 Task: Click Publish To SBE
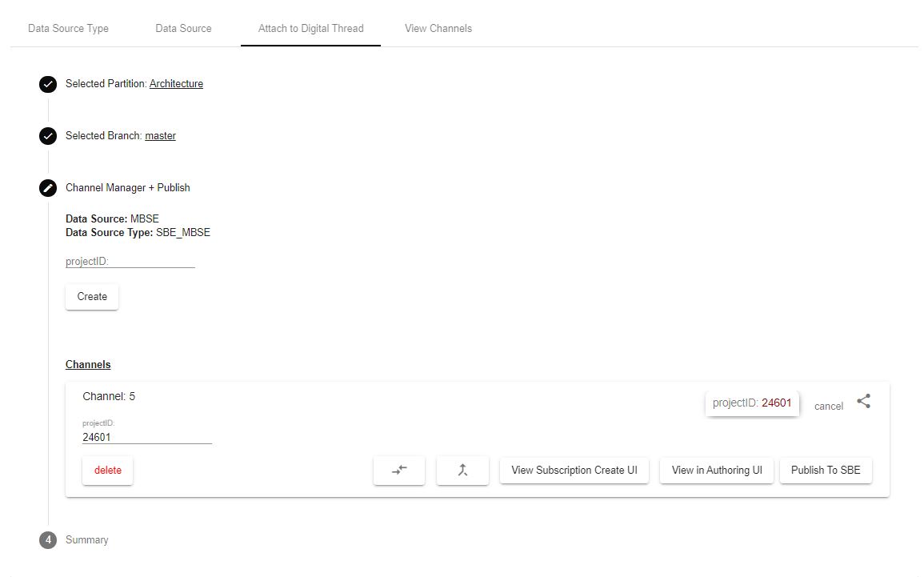coord(826,471)
